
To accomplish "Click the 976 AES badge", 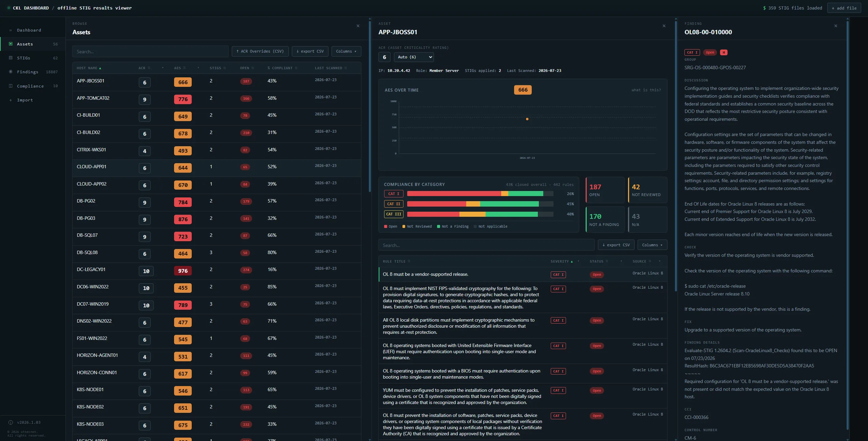I will tap(183, 271).
